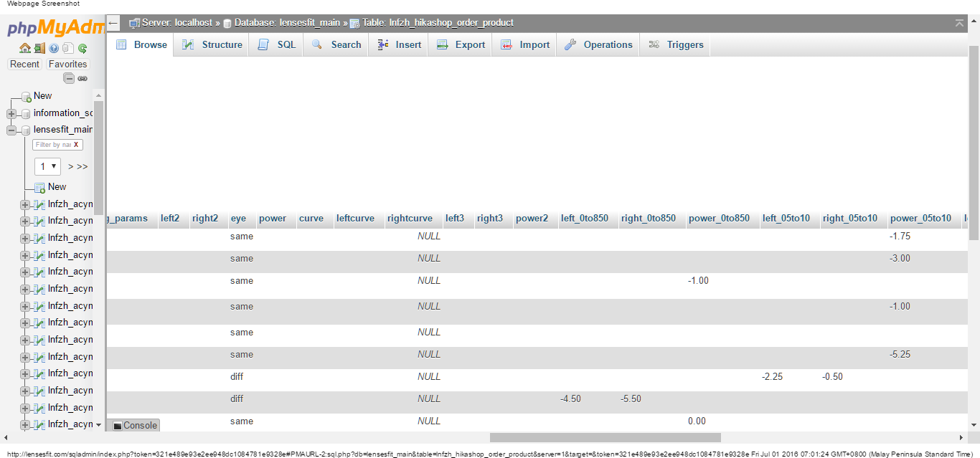Collapse all tree nodes using minus icon
The image size is (980, 458).
pos(69,79)
